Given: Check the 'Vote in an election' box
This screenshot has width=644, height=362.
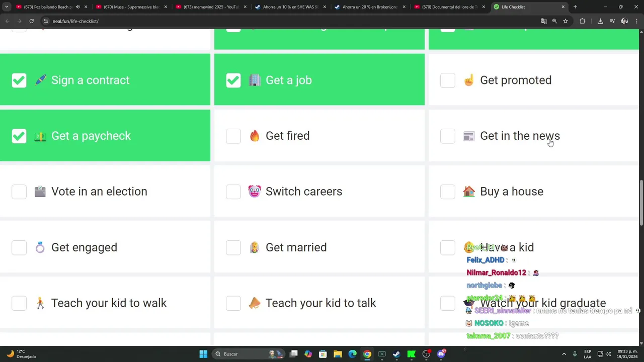Looking at the screenshot, I should coord(19,192).
